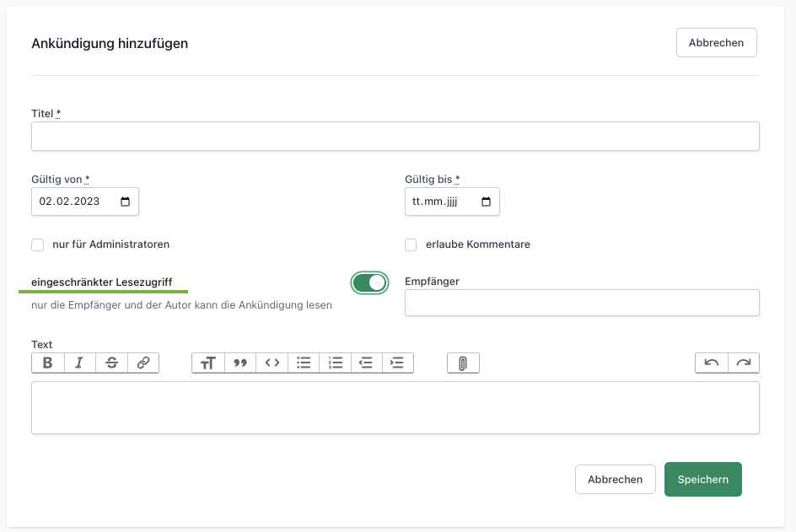
Task: Click the 'eingeschränkter Lesezugriff' label
Action: click(x=101, y=282)
